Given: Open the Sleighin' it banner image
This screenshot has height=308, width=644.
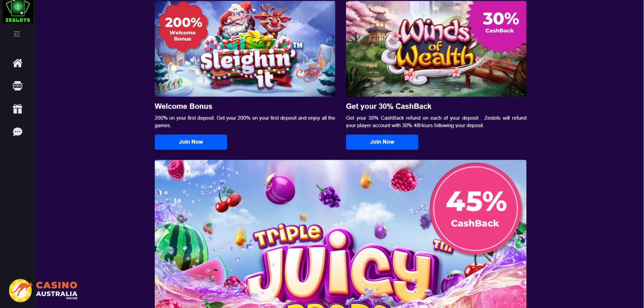Looking at the screenshot, I should [x=245, y=49].
